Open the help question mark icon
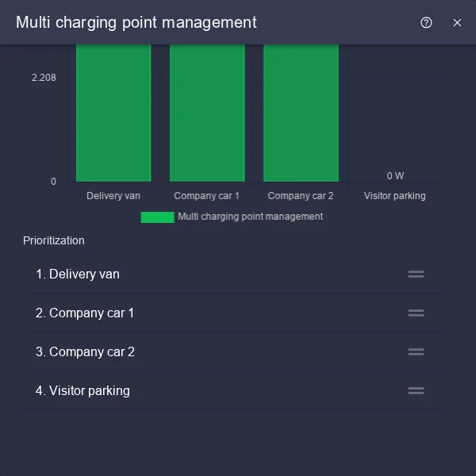476x476 pixels. tap(426, 23)
